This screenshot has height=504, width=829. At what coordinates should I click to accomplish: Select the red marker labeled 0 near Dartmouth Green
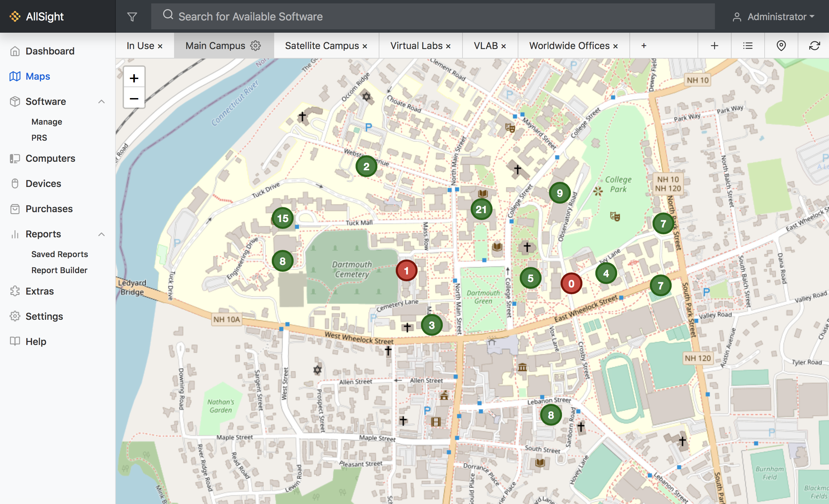point(571,282)
